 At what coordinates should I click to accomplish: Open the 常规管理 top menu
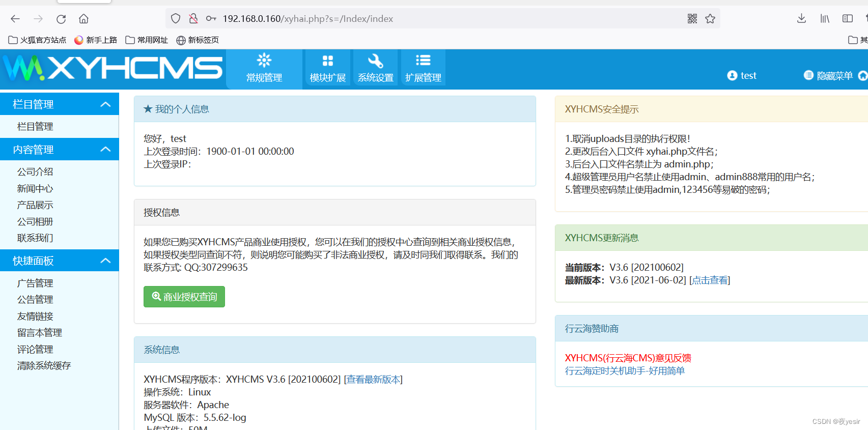tap(264, 68)
